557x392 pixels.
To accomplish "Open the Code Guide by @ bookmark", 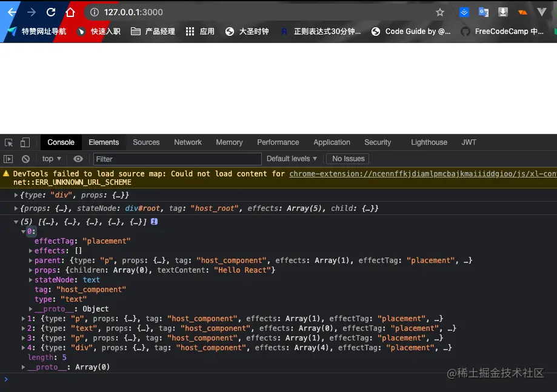I will [x=411, y=32].
